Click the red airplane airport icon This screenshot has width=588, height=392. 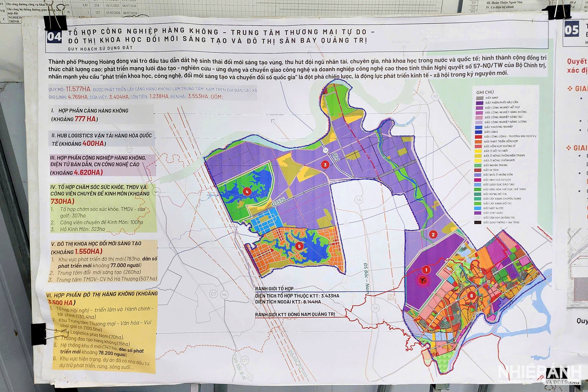(423, 281)
